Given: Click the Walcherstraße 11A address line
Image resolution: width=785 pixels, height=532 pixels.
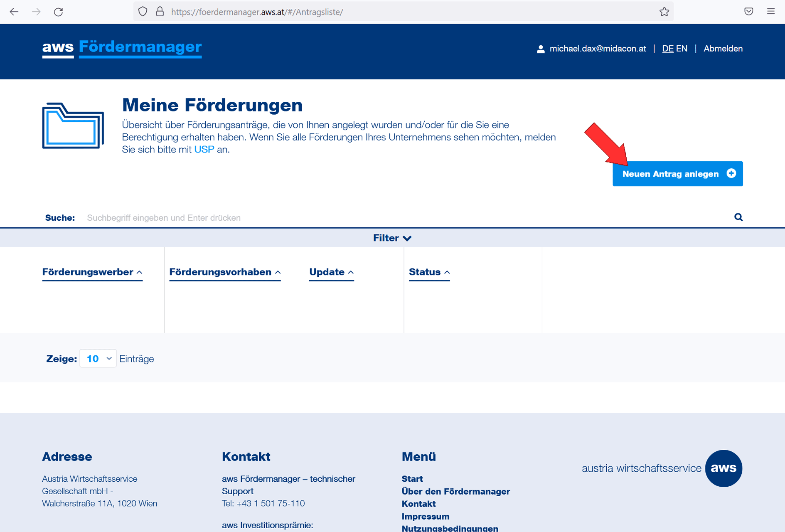Looking at the screenshot, I should [x=99, y=503].
